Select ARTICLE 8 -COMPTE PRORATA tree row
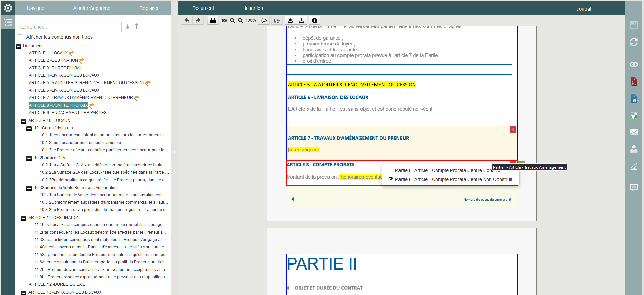 point(58,105)
